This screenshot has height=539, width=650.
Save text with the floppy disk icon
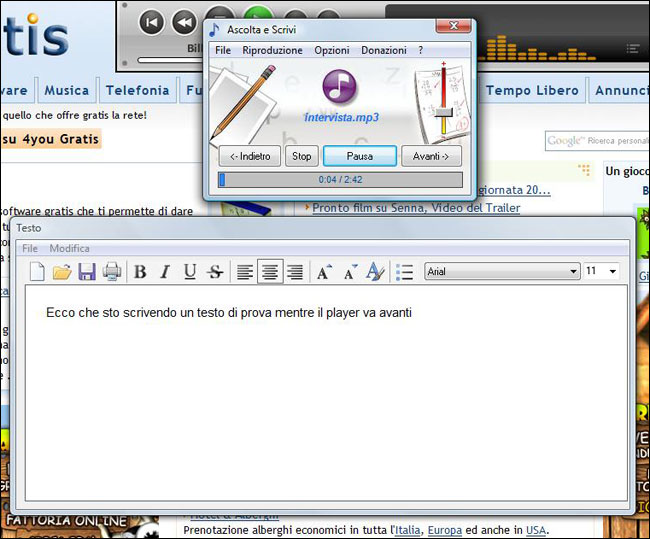tap(87, 272)
